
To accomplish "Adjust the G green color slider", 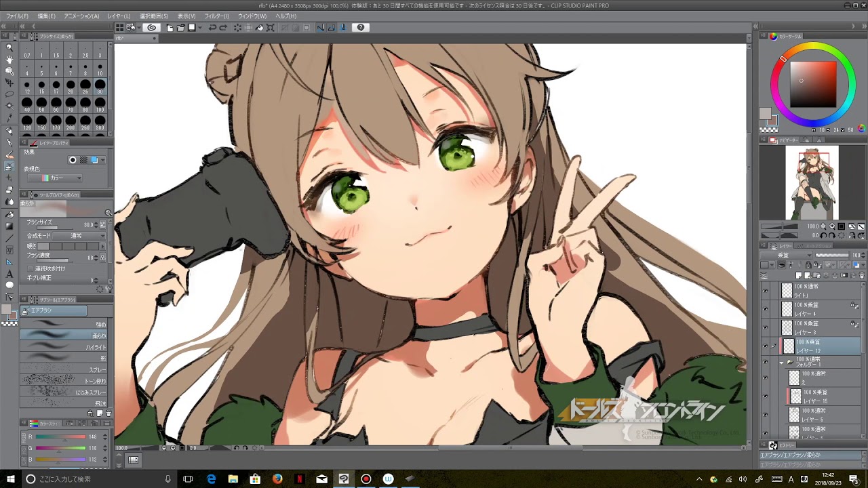I will [x=60, y=448].
